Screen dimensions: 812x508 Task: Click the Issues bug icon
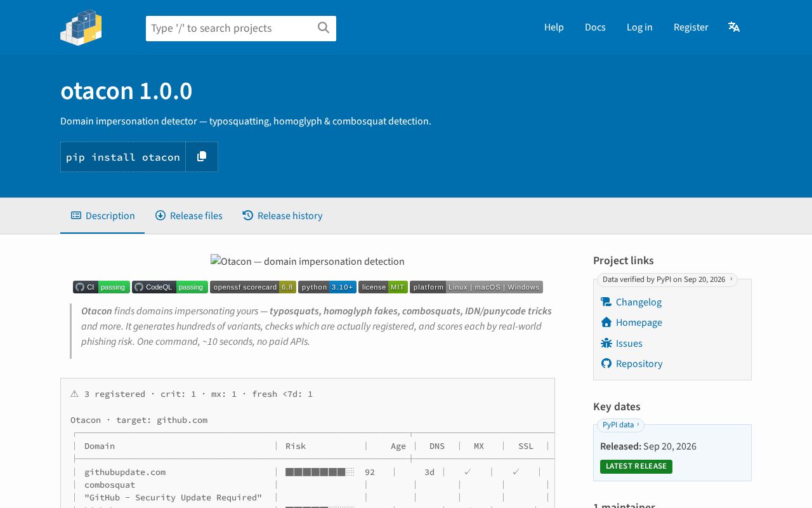pos(606,344)
